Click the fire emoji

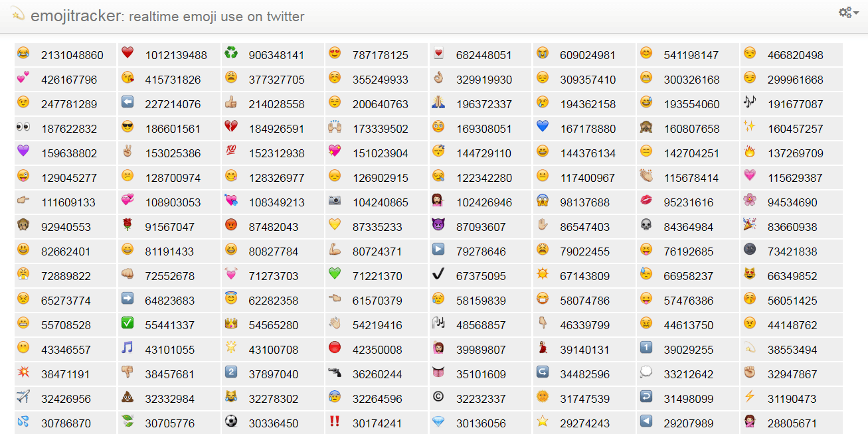pyautogui.click(x=750, y=153)
